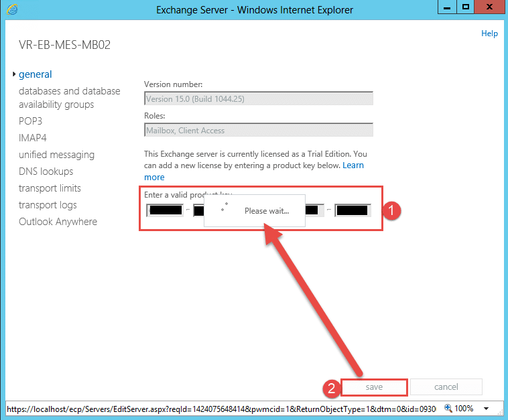Click the first product key box

tap(165, 210)
